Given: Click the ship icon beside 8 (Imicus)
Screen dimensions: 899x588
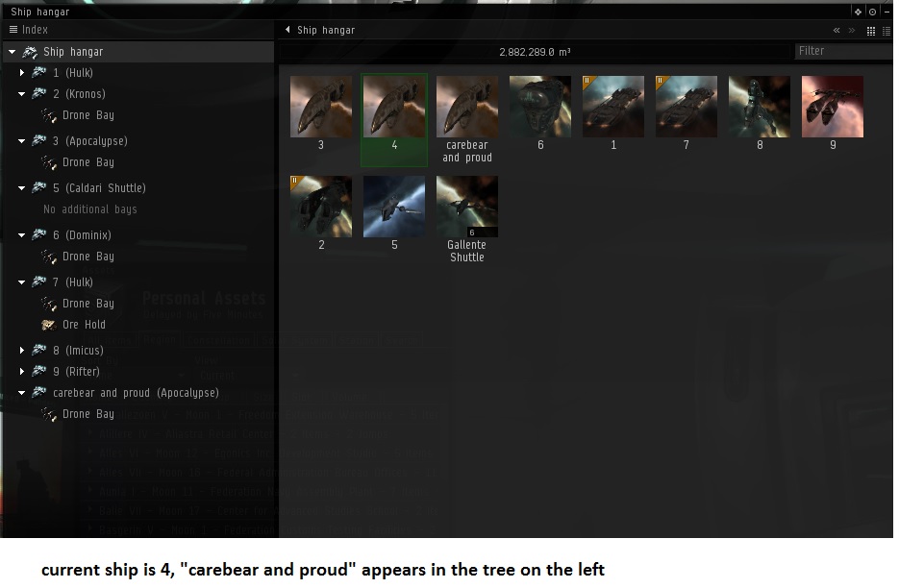Looking at the screenshot, I should (39, 350).
